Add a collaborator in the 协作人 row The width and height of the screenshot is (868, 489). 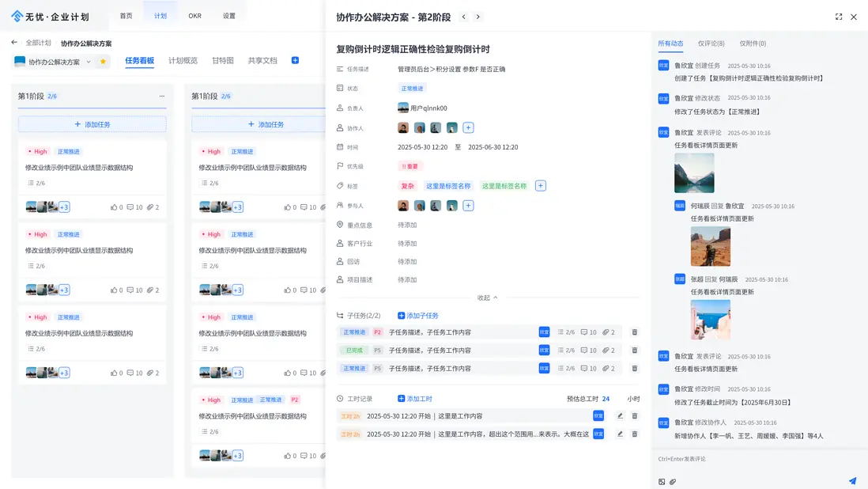click(x=468, y=128)
